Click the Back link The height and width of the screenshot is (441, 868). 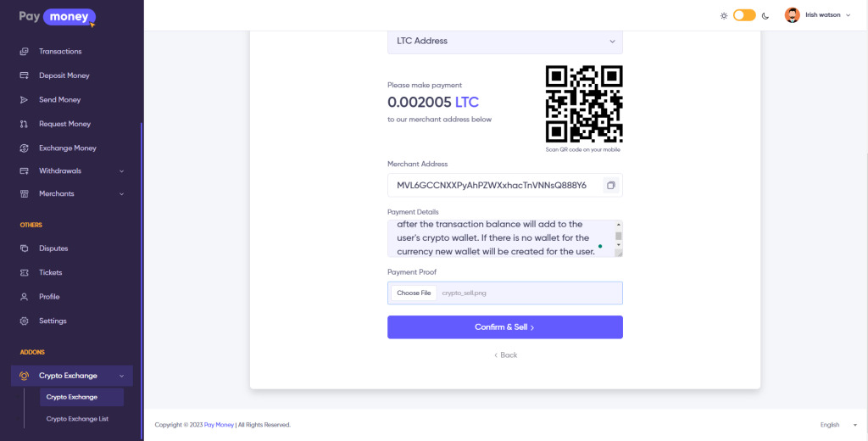point(505,355)
